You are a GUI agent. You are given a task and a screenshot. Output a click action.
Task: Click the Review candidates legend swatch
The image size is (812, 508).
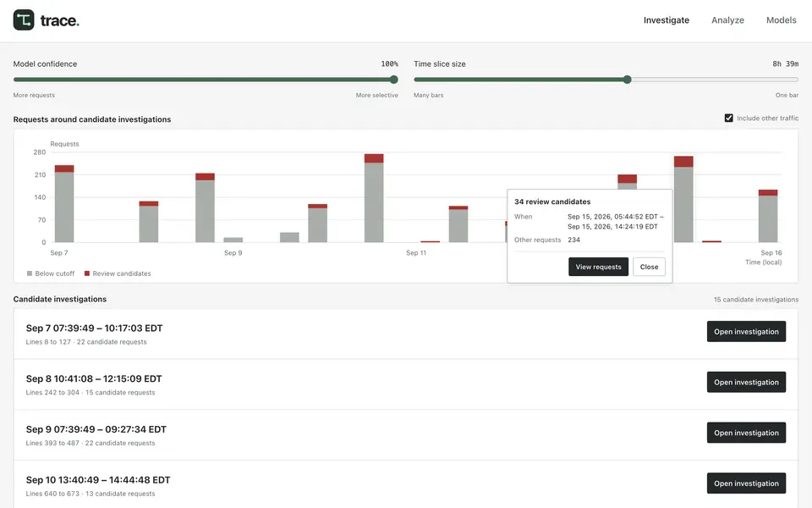(87, 273)
